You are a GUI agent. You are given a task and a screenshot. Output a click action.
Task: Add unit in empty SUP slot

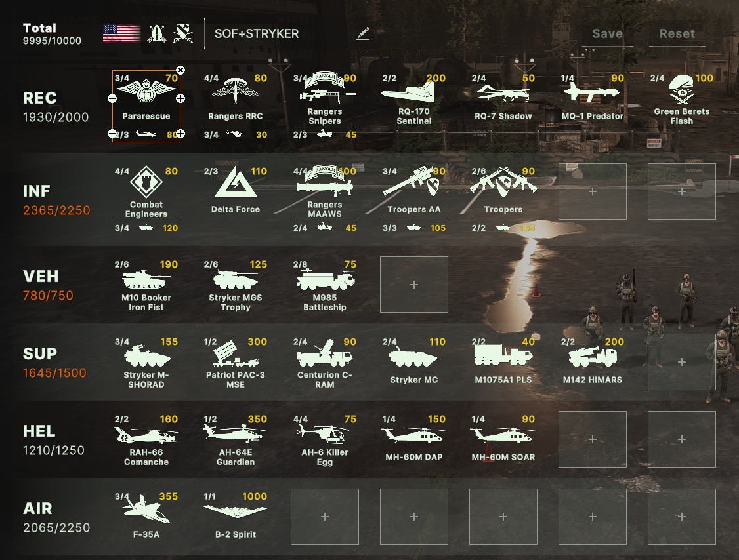[681, 362]
